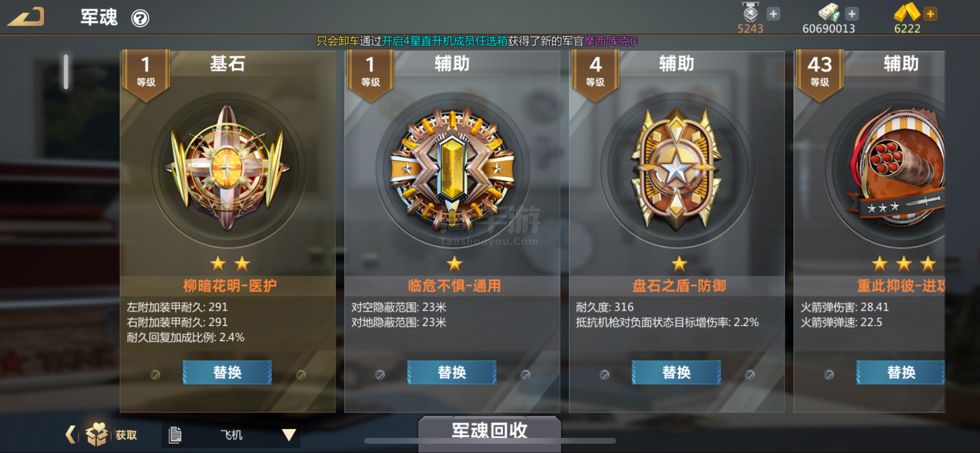Click 替换 under 临危不惧-通用
The image size is (980, 453).
(452, 372)
